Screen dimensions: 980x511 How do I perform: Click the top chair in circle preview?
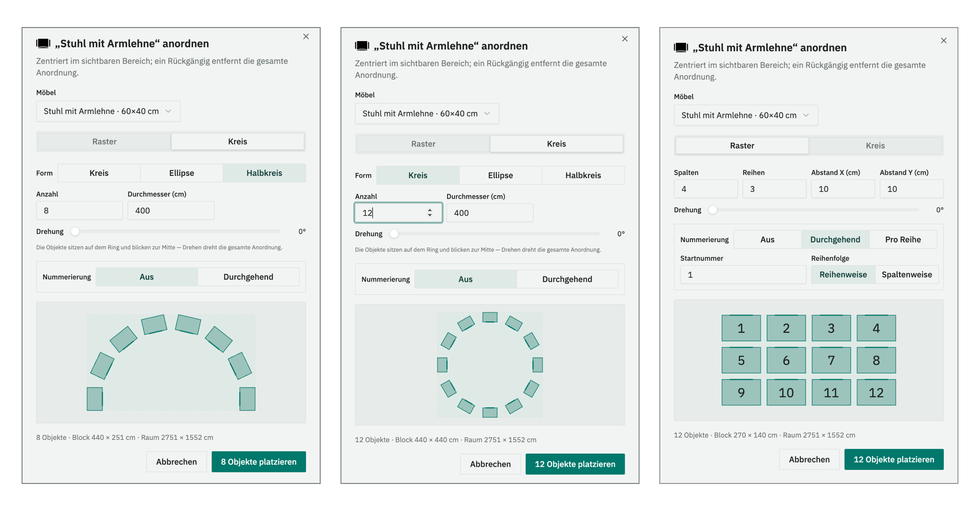[490, 317]
